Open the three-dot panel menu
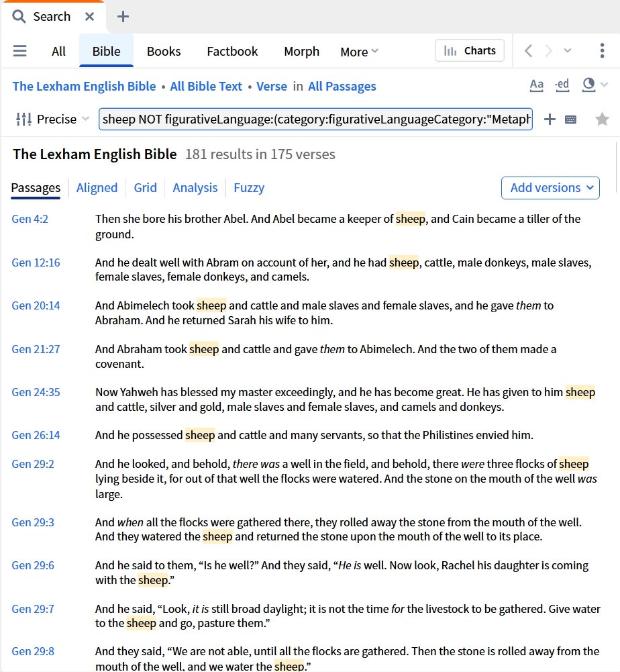The width and height of the screenshot is (620, 672). (x=602, y=50)
